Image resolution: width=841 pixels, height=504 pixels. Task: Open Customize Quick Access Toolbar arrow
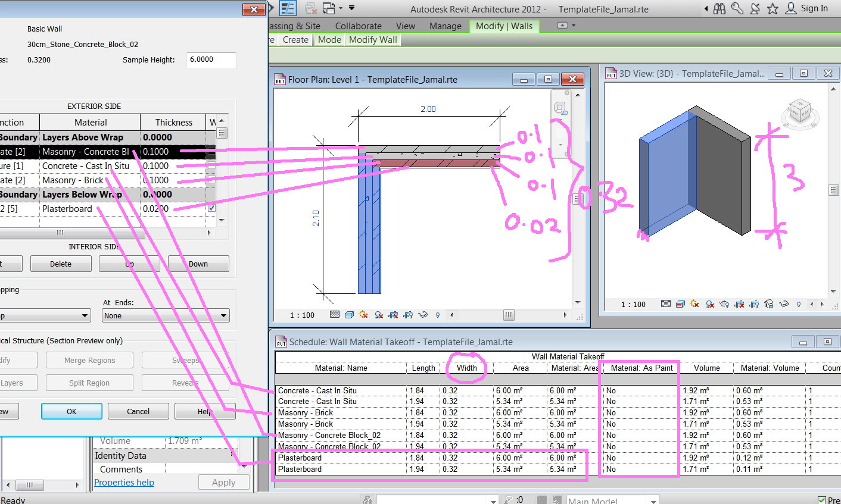click(351, 8)
